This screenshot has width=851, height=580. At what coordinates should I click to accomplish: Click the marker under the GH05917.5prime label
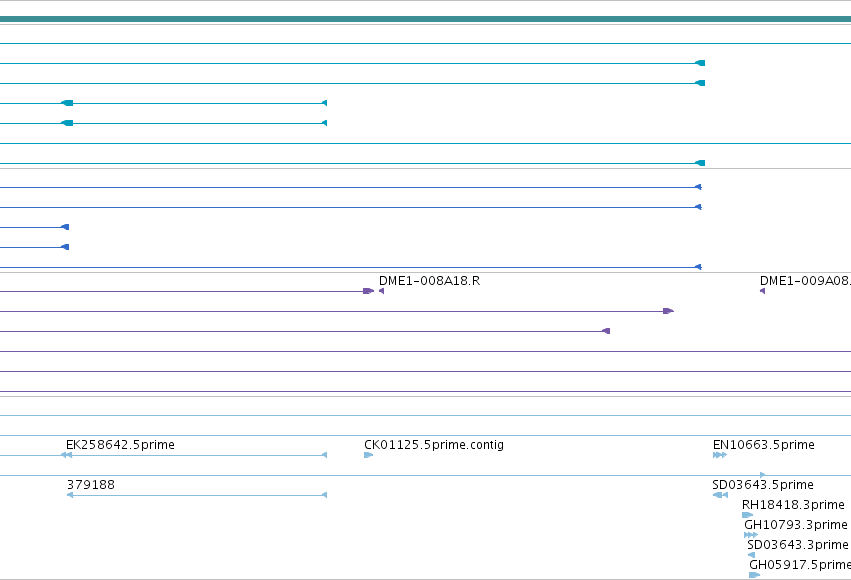pos(754,575)
